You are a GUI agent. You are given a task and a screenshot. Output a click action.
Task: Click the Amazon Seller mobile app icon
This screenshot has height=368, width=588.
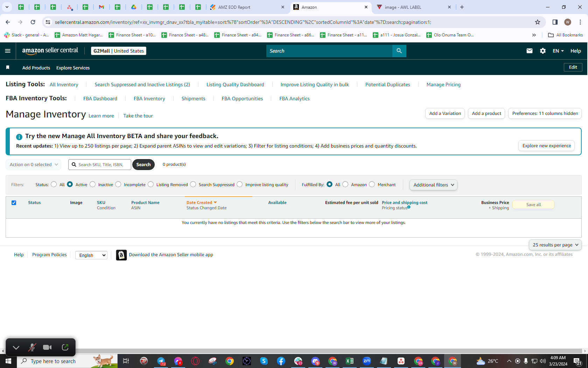coord(121,255)
